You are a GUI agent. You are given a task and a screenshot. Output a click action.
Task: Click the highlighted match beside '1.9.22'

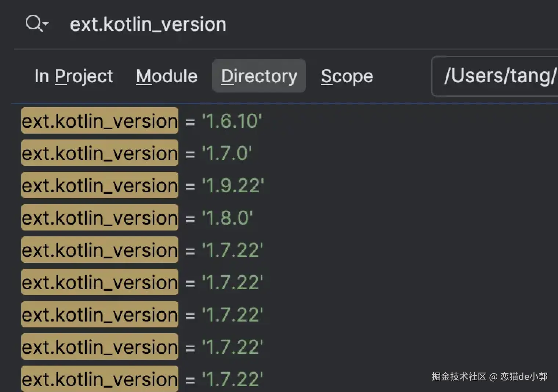[100, 186]
